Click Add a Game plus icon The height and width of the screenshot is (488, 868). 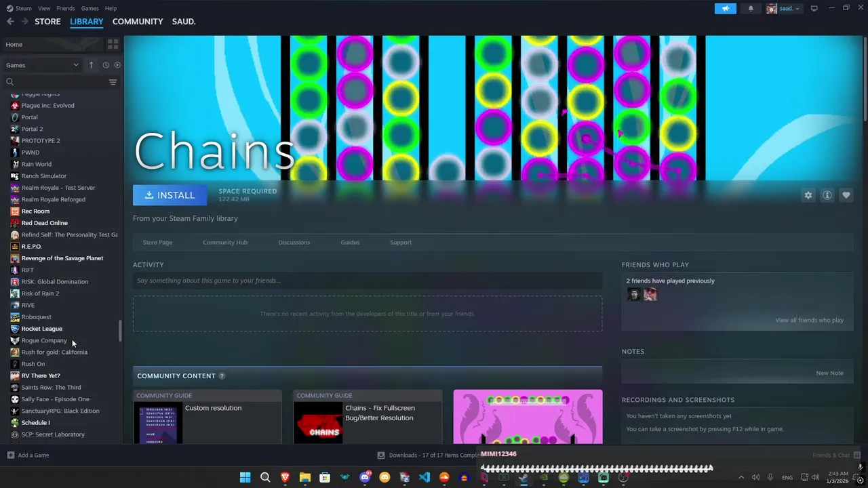[x=11, y=455]
